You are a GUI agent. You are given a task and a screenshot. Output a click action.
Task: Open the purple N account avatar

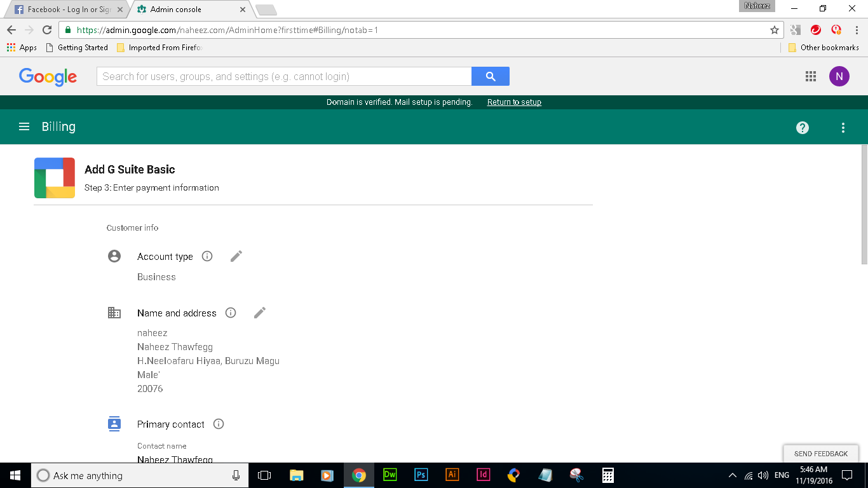pyautogui.click(x=839, y=76)
